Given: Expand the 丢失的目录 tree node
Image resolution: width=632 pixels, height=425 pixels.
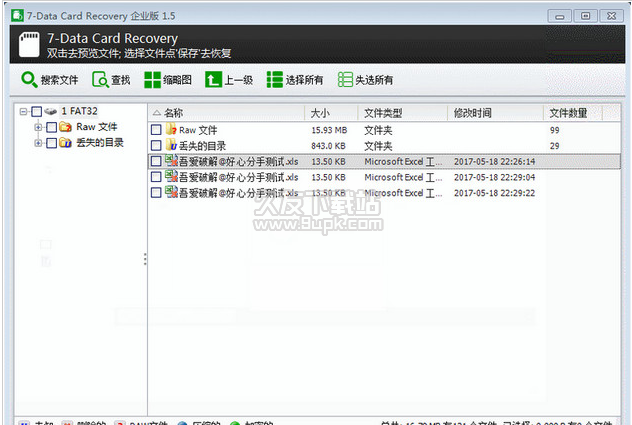Looking at the screenshot, I should (38, 143).
